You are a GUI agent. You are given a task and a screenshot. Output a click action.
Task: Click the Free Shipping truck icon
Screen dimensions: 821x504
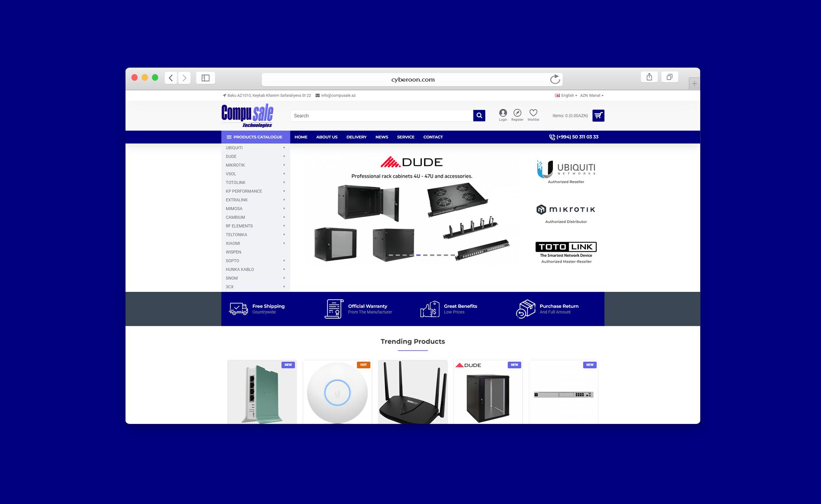[237, 309]
